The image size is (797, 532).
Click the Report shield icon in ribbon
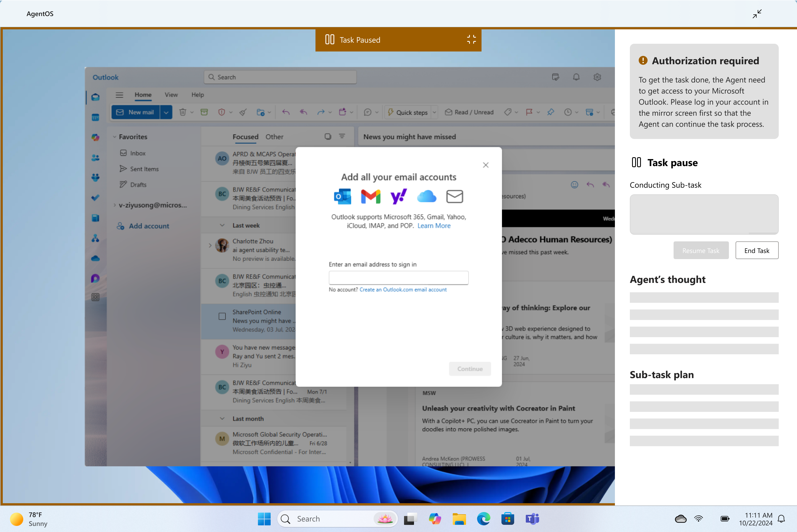click(x=221, y=112)
